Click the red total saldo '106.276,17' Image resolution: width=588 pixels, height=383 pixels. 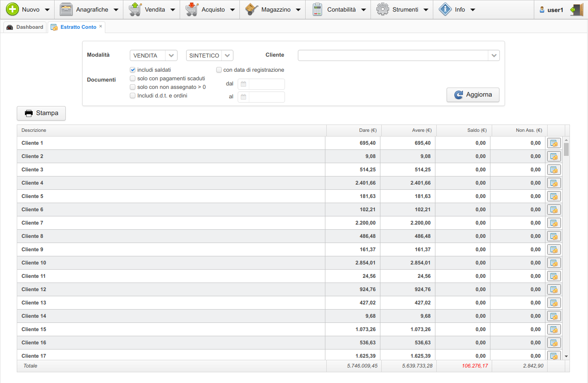tap(475, 366)
